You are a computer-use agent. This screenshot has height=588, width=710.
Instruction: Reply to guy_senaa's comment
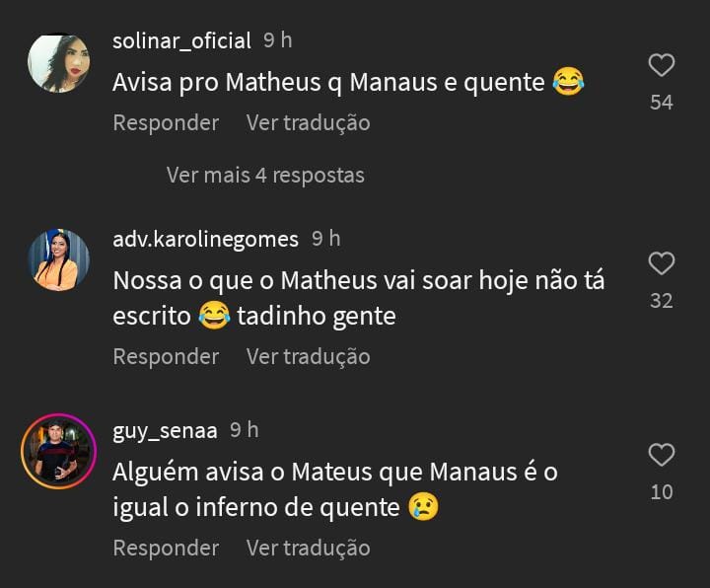pos(166,548)
